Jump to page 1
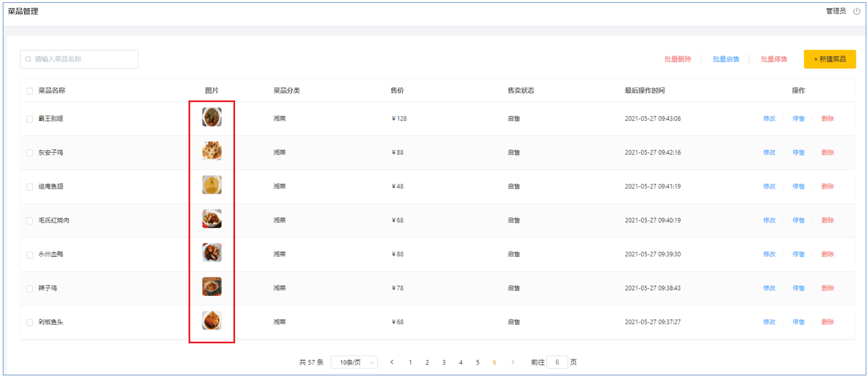Image resolution: width=868 pixels, height=377 pixels. [x=410, y=362]
